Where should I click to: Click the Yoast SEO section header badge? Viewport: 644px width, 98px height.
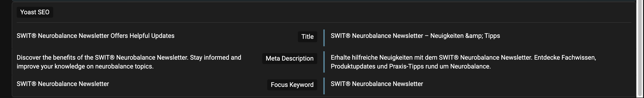pyautogui.click(x=35, y=12)
